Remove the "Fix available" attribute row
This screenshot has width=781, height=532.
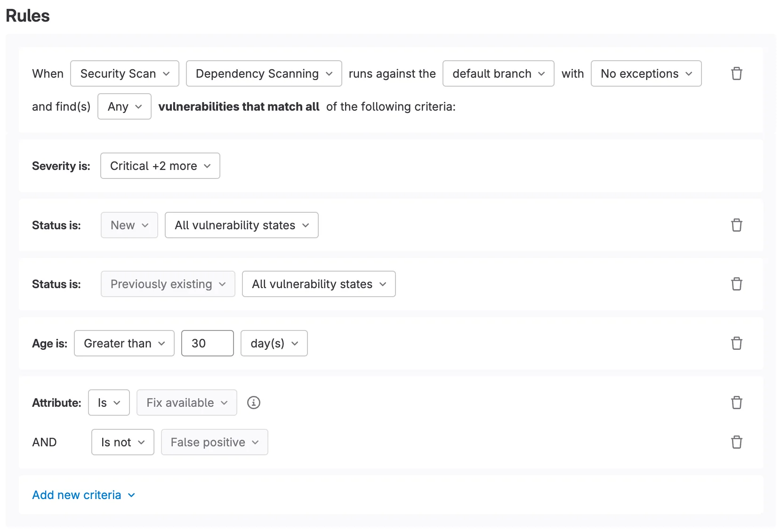click(x=736, y=403)
